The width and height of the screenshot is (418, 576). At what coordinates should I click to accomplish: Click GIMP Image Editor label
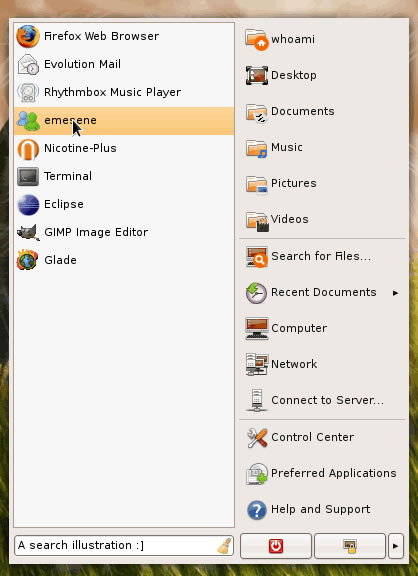click(96, 232)
